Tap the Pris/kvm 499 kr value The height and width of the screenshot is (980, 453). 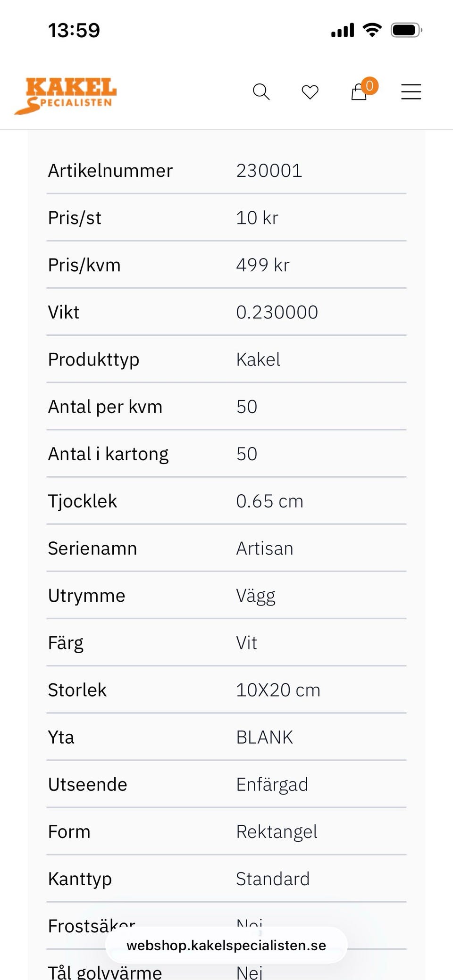tap(263, 265)
